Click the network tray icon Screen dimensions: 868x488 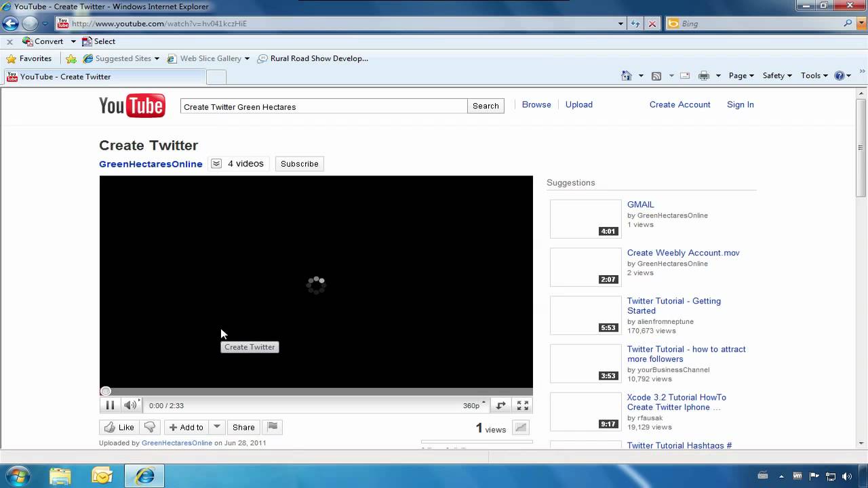coord(830,476)
